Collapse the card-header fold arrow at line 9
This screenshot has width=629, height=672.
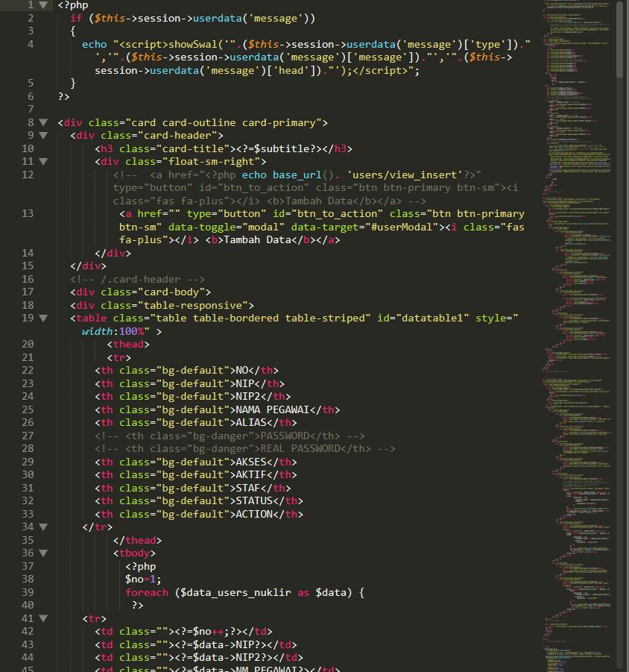point(43,136)
